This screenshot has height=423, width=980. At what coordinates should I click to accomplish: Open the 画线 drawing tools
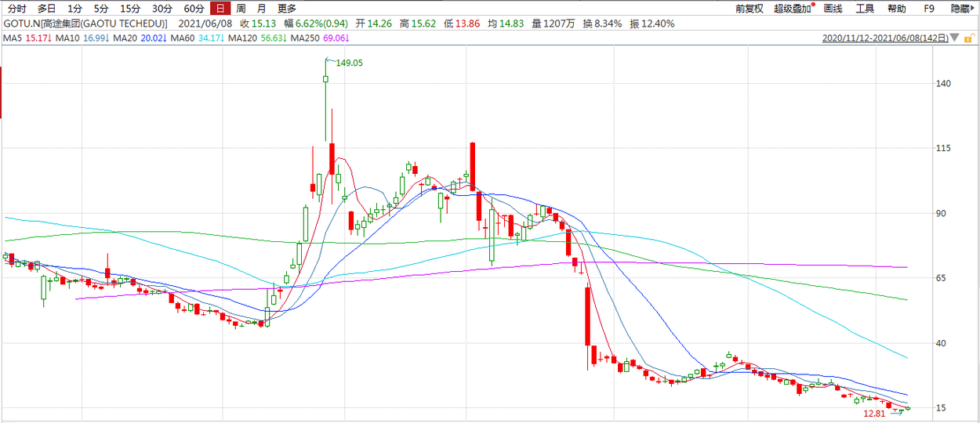833,9
